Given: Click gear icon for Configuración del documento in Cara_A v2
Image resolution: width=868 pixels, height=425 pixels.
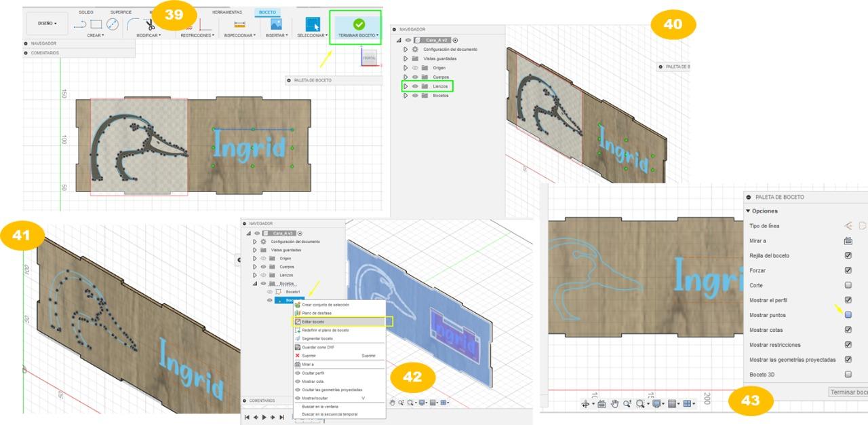Looking at the screenshot, I should tap(415, 50).
